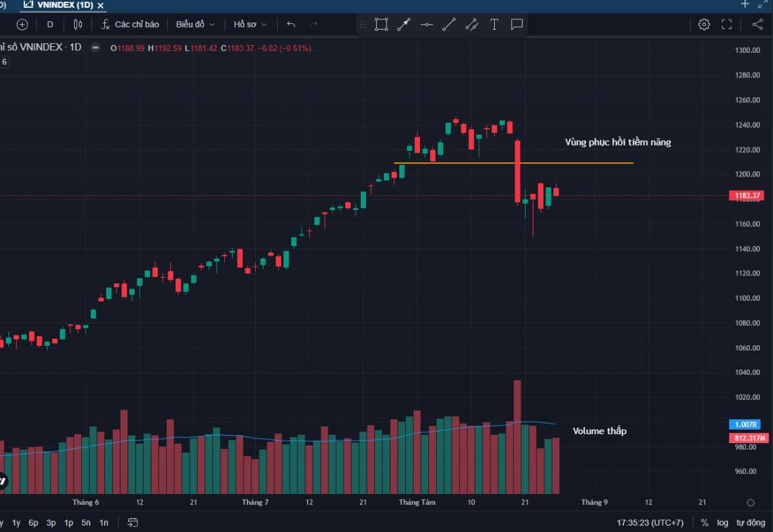This screenshot has height=532, width=773.
Task: Expand the Hồ sơ dropdown
Action: [250, 24]
